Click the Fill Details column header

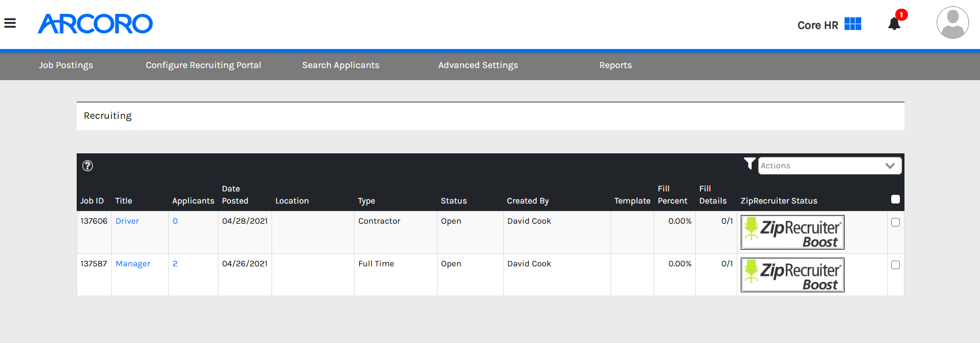point(713,195)
